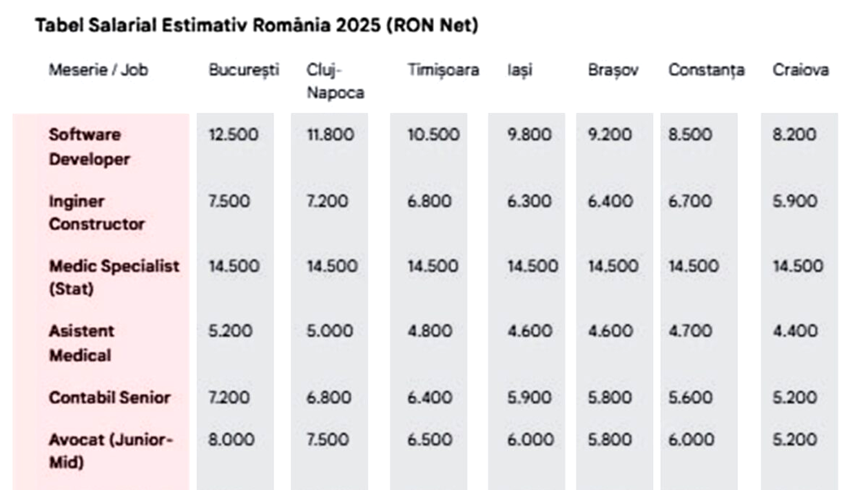This screenshot has width=868, height=490.
Task: Click the 'Meserie / Job' header cell
Action: pos(98,70)
